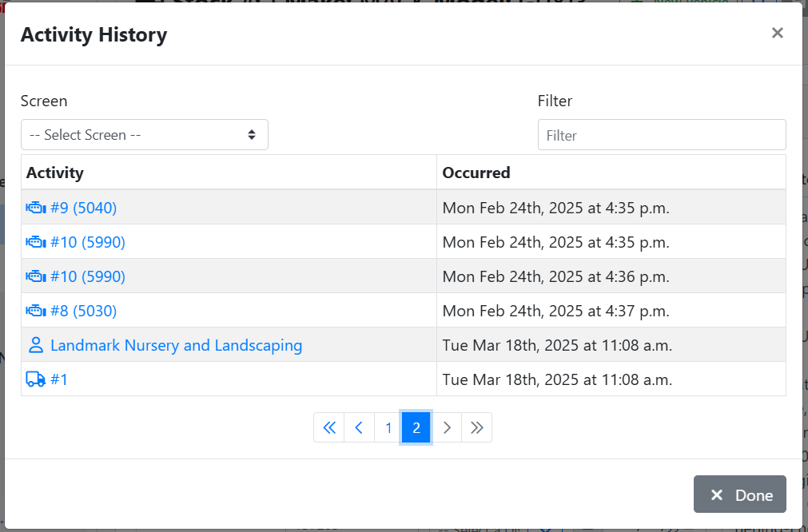Click the engine icon beside #9 (5040)
This screenshot has height=532, width=808.
pyautogui.click(x=35, y=208)
